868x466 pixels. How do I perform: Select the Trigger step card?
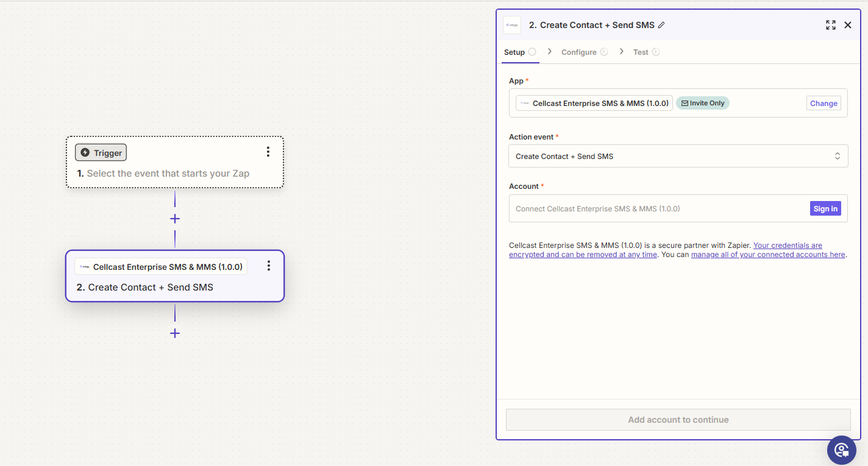coord(175,162)
